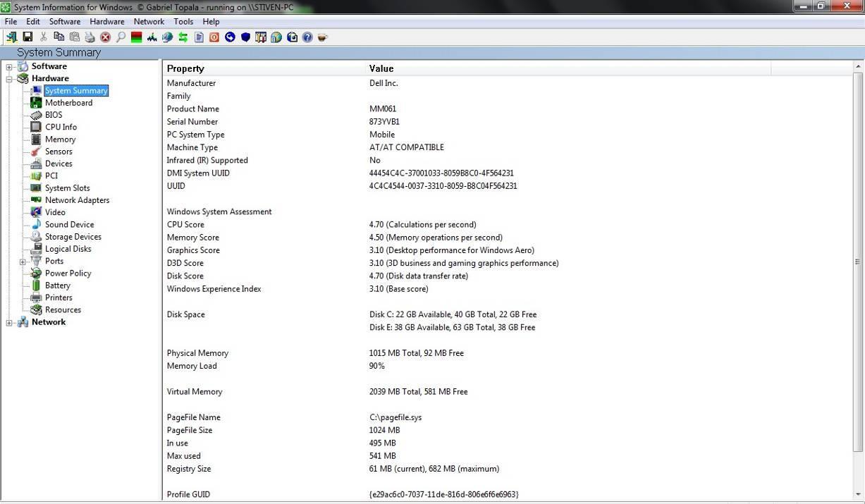
Task: Click the coffee cup icon
Action: pos(323,37)
